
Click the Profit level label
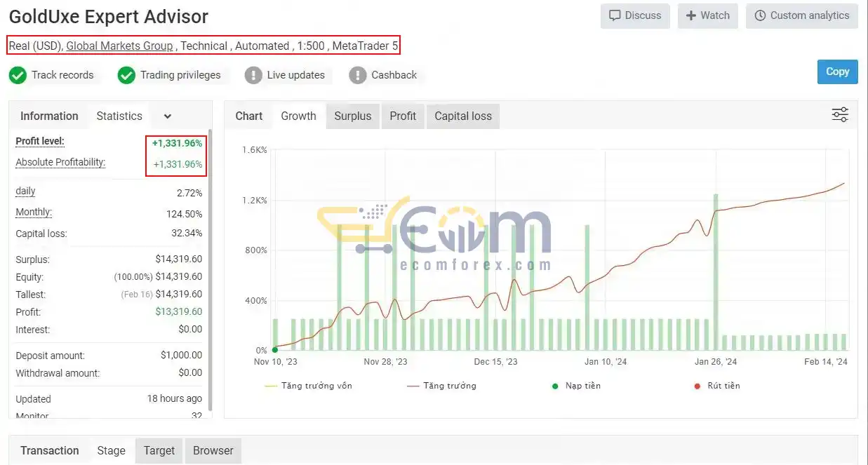click(40, 142)
